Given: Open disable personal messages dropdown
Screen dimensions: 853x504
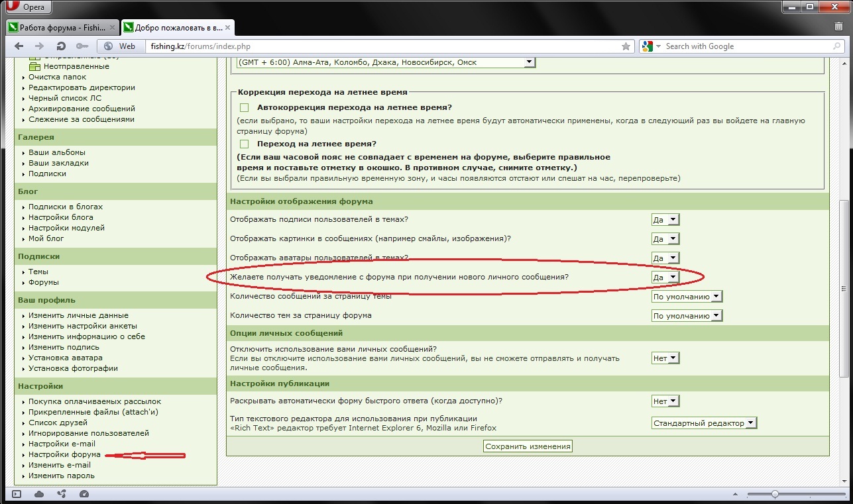Looking at the screenshot, I should click(665, 358).
